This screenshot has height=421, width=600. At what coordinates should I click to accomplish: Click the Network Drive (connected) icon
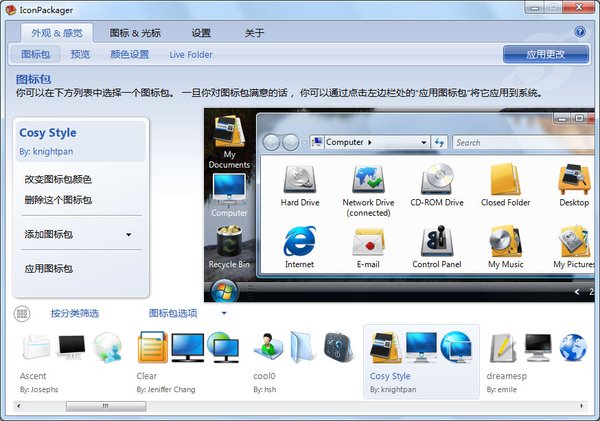pyautogui.click(x=368, y=179)
